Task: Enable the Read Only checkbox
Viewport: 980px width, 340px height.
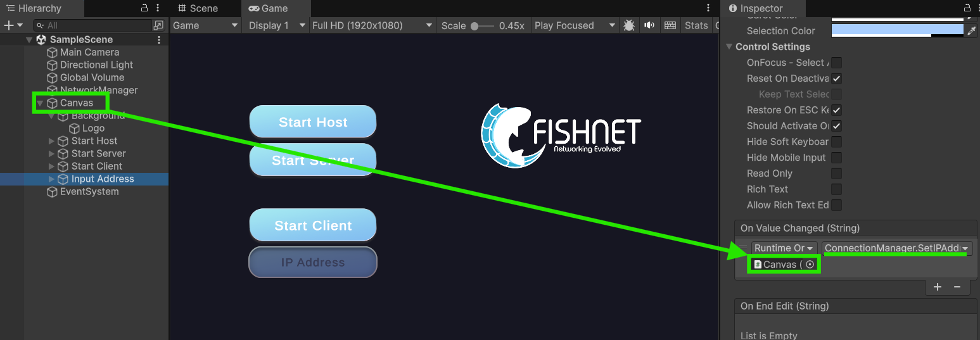Action: tap(836, 173)
